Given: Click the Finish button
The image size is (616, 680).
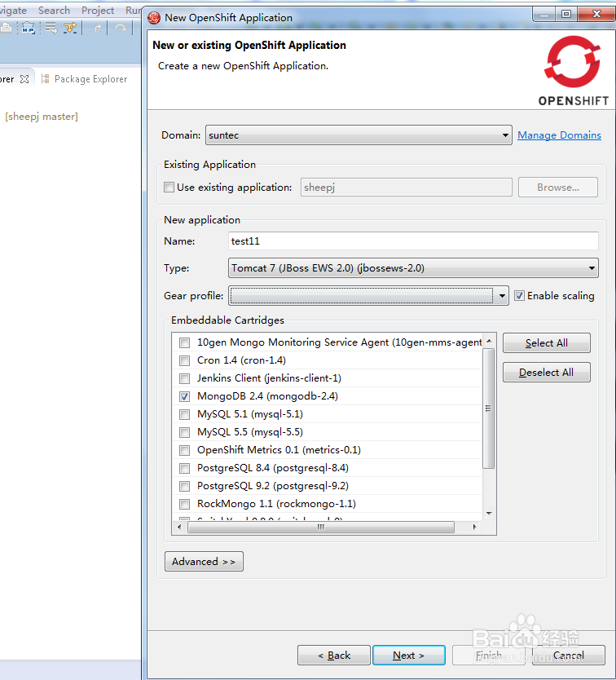Looking at the screenshot, I should coord(489,656).
